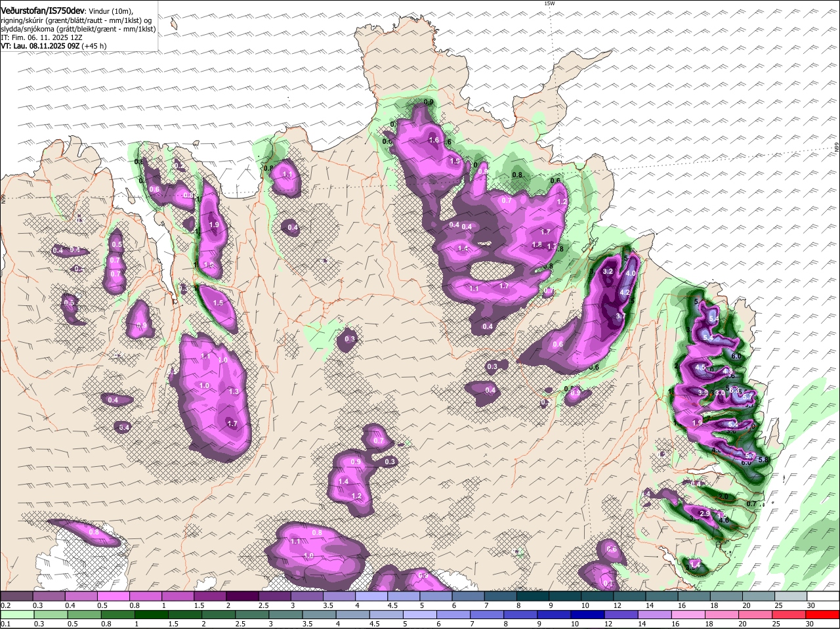Click the VT: Lau. 08.11.2025 09Z (+45 h) line
The width and height of the screenshot is (840, 629).
pos(54,46)
